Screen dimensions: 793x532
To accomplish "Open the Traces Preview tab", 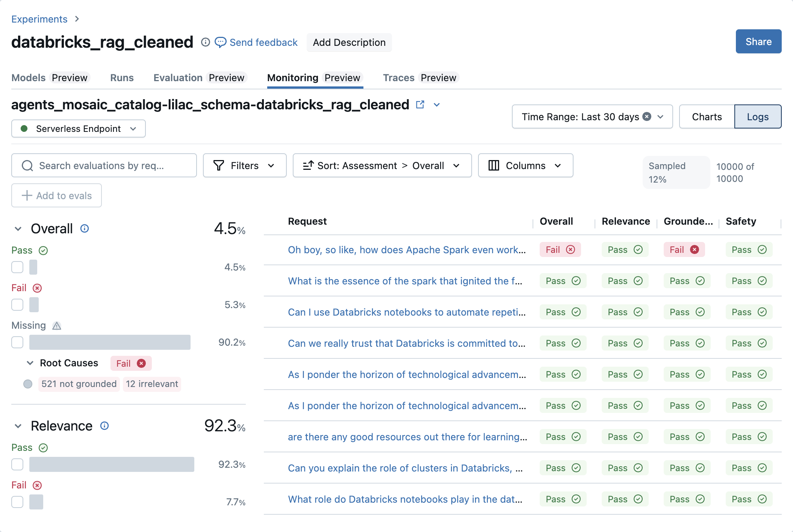I will (x=421, y=78).
